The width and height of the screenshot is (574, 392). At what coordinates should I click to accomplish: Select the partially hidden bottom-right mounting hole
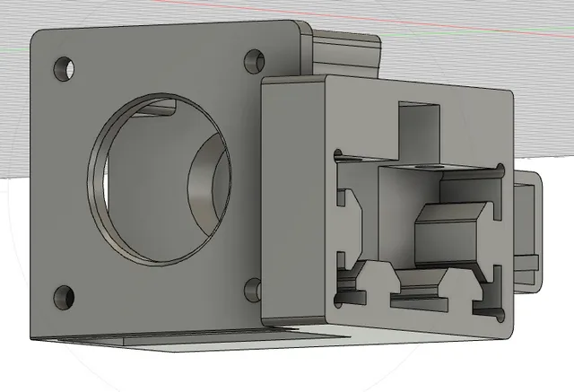point(253,290)
